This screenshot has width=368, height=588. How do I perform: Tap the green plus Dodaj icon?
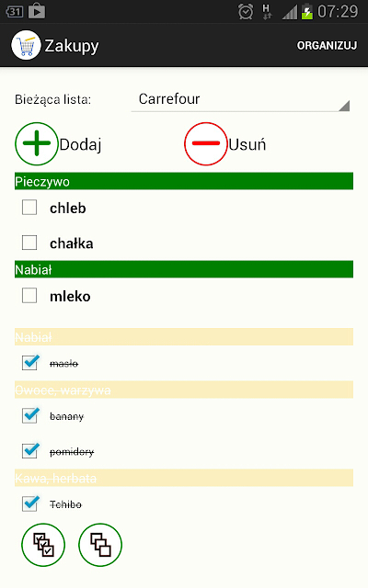[37, 143]
